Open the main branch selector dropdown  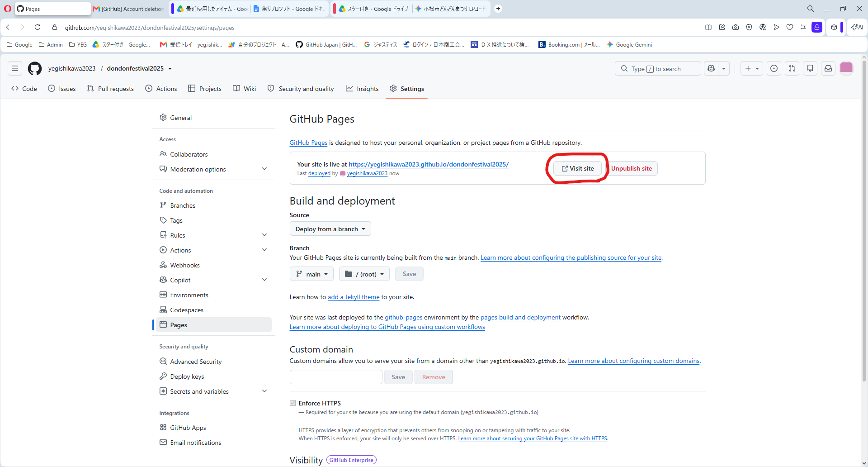[311, 274]
